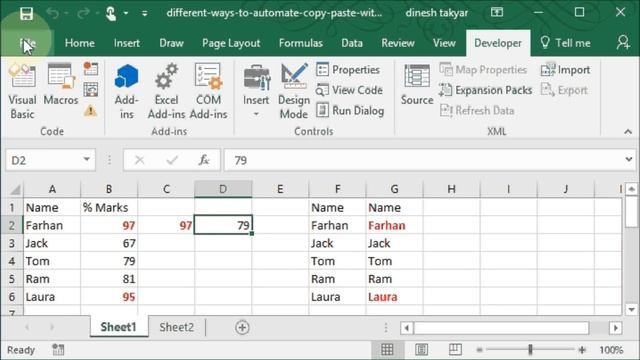Click the Redo arrow icon
Image resolution: width=640 pixels, height=360 pixels.
(x=83, y=13)
